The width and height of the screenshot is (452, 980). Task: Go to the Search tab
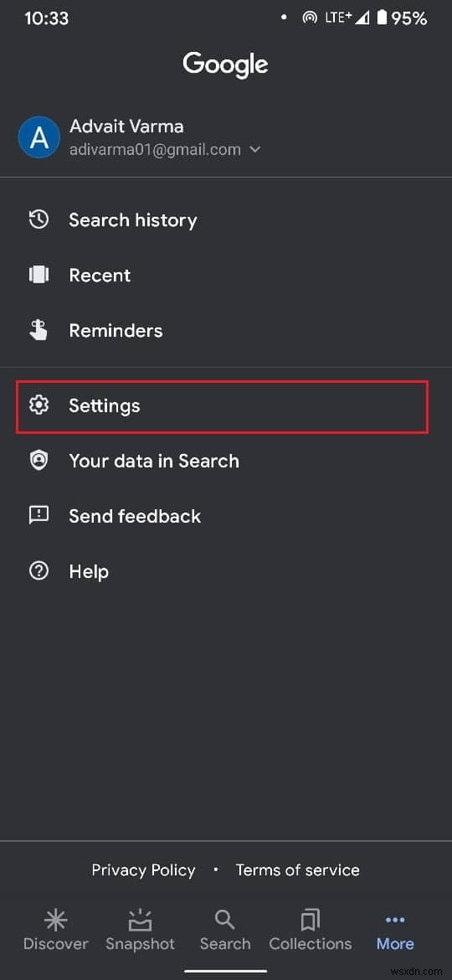225,930
